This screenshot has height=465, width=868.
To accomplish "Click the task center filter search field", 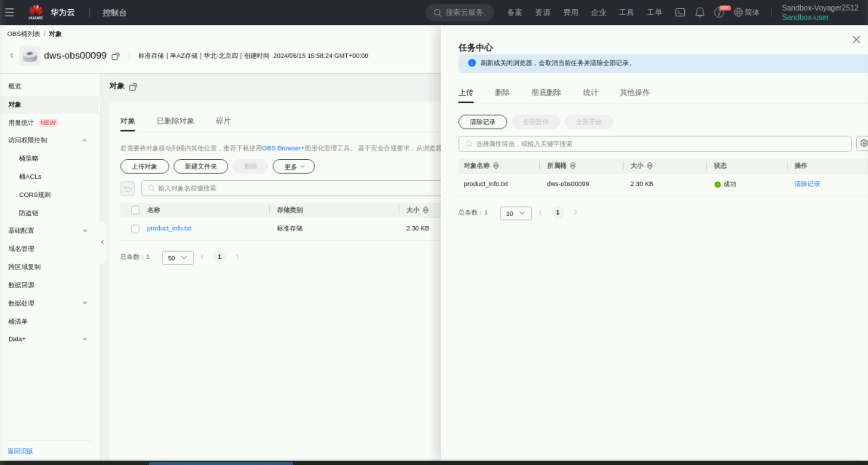I will pyautogui.click(x=655, y=144).
